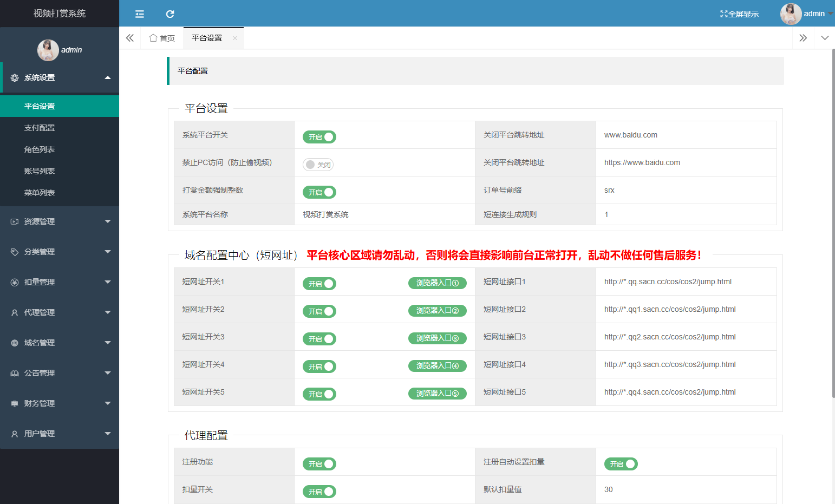Click the admin avatar in top bar
The image size is (835, 504).
point(791,14)
